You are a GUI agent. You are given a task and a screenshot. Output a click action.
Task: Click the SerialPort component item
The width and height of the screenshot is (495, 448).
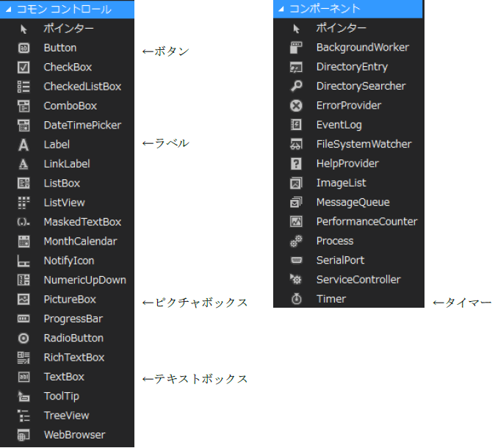[340, 260]
